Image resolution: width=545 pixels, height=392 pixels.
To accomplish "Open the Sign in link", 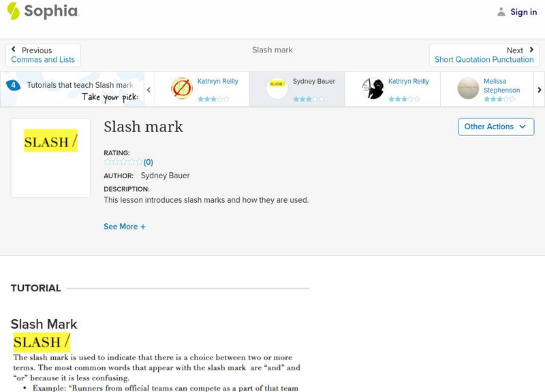I will point(523,12).
